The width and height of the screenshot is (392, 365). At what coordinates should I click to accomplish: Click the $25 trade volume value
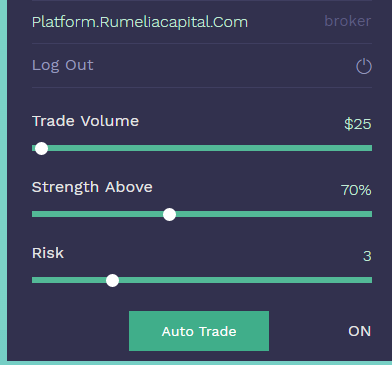pos(358,124)
